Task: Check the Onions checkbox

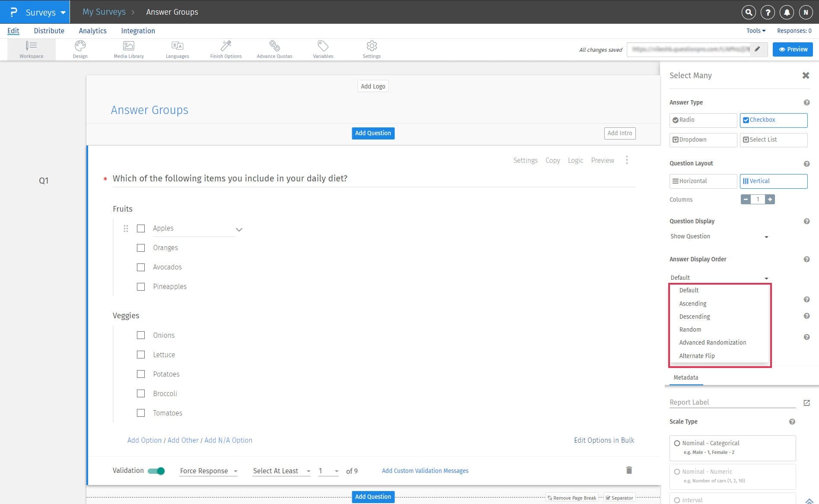Action: point(141,335)
